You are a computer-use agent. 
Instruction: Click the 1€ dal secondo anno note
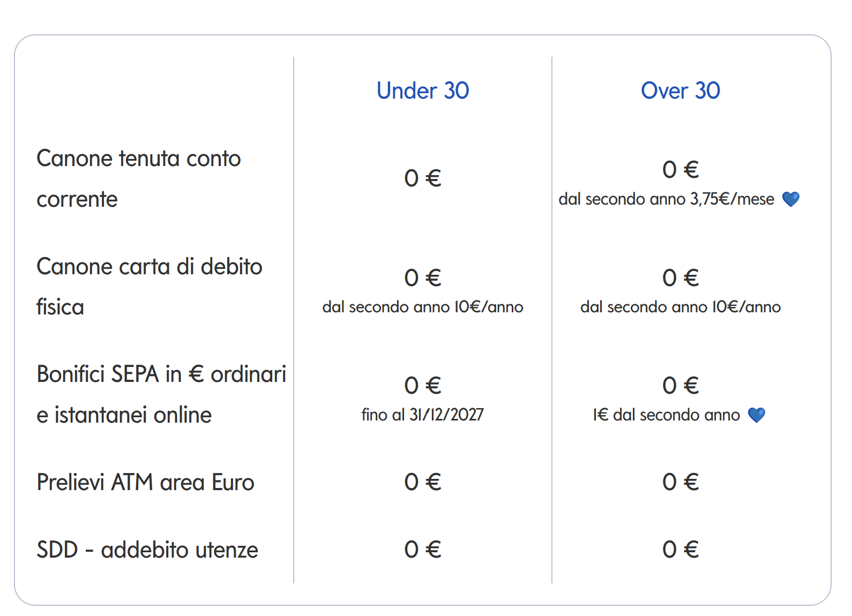pyautogui.click(x=666, y=415)
